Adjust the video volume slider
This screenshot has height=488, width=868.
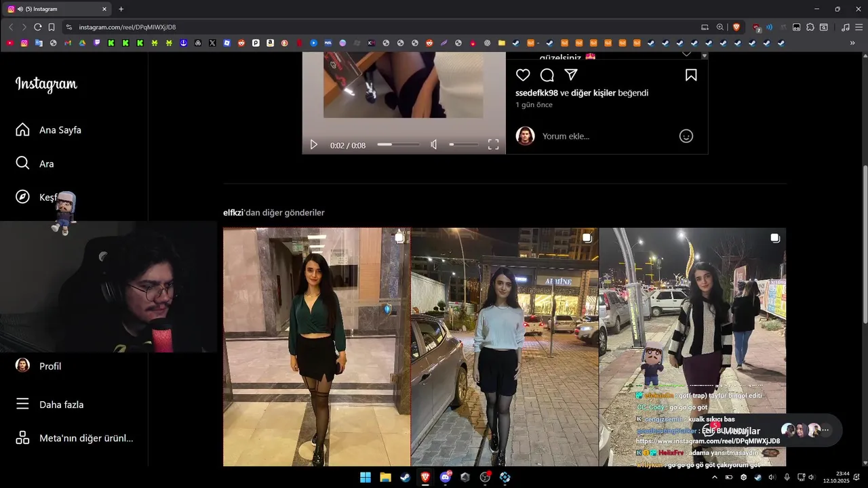[464, 145]
